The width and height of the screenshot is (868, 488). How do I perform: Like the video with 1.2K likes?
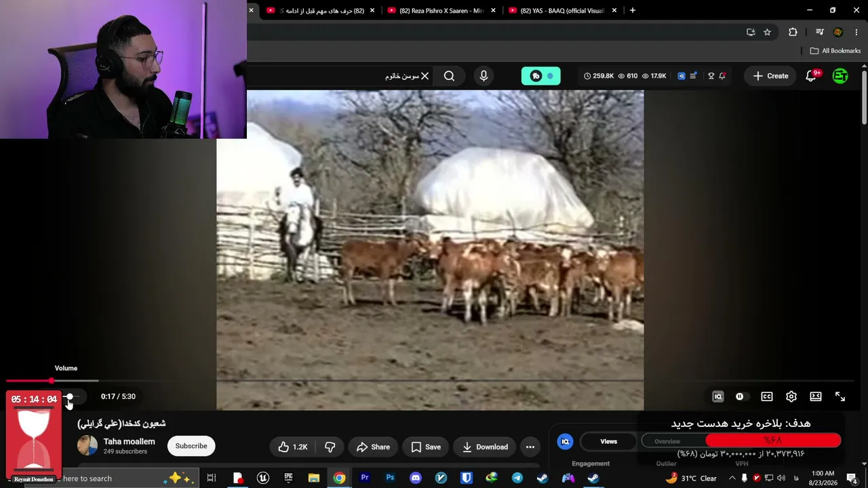pyautogui.click(x=293, y=447)
